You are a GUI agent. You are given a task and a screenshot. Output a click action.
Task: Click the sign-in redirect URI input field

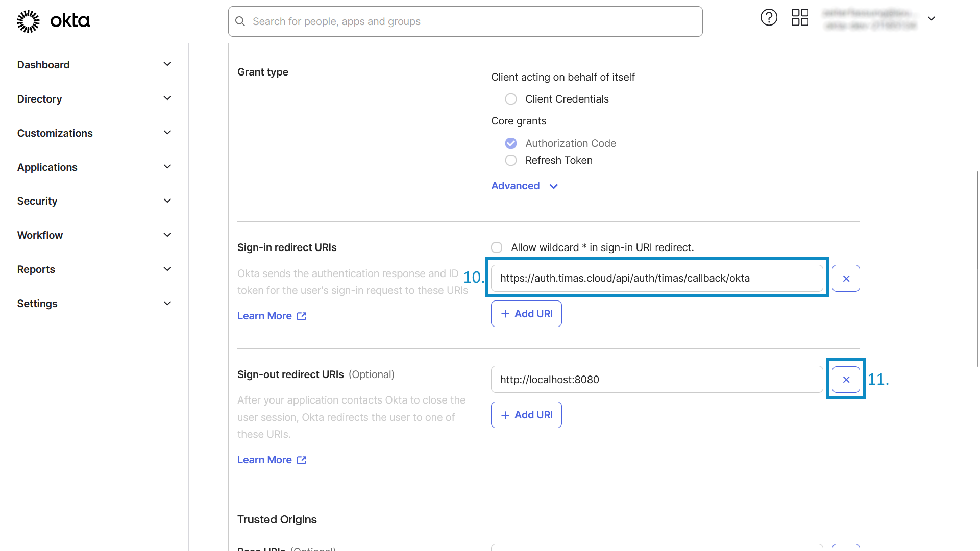point(657,278)
